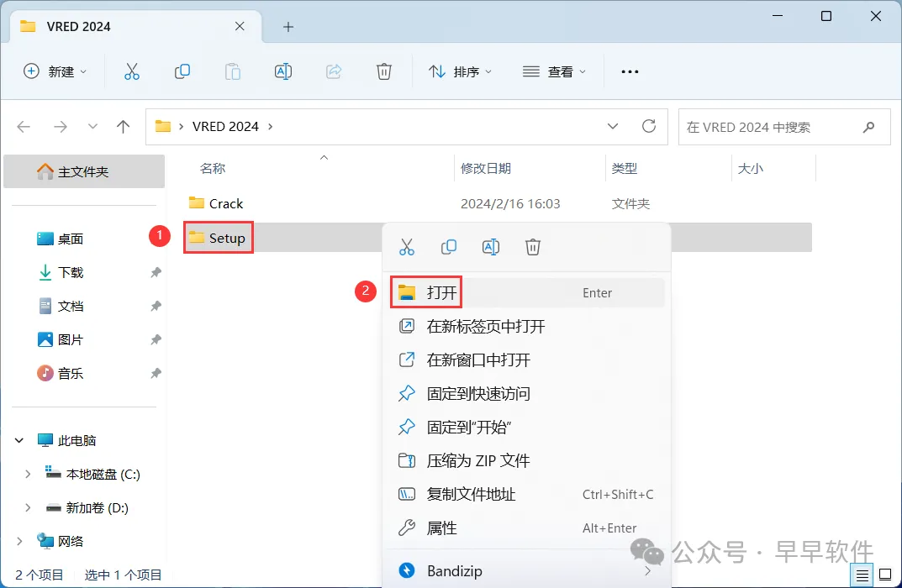The image size is (902, 588).
Task: Click the Rename icon in the context menu
Action: point(491,247)
